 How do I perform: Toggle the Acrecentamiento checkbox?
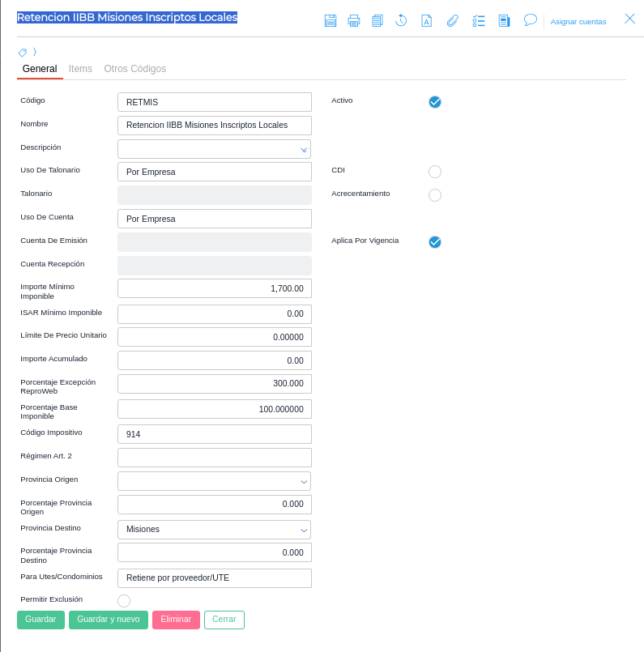tap(435, 195)
